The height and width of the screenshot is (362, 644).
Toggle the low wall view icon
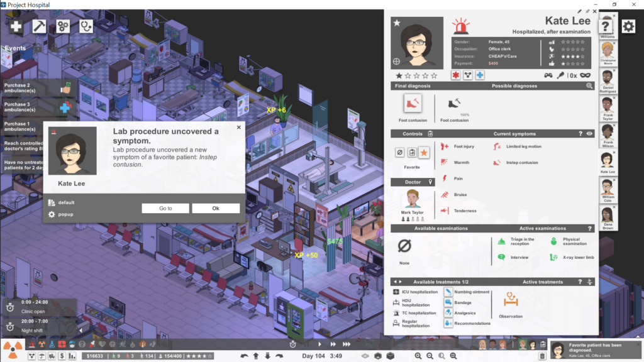pos(378,356)
